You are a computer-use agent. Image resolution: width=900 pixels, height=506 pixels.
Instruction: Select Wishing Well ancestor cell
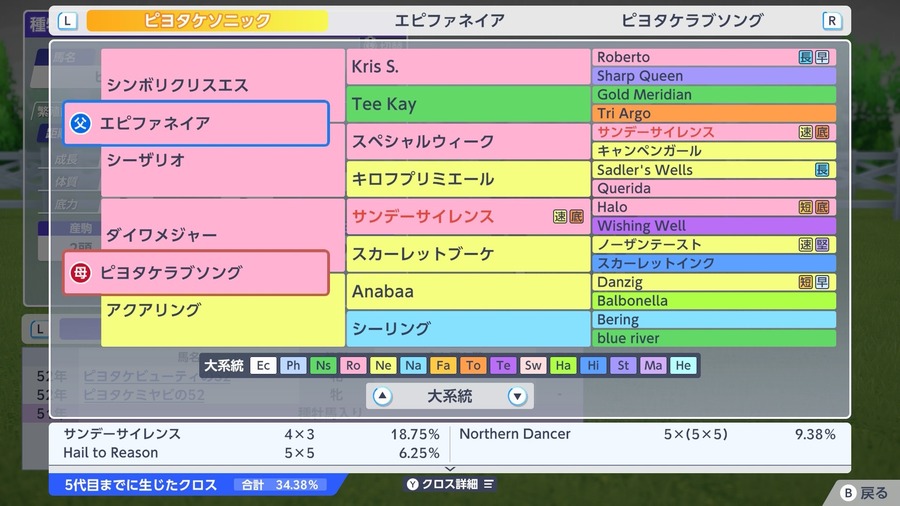713,225
